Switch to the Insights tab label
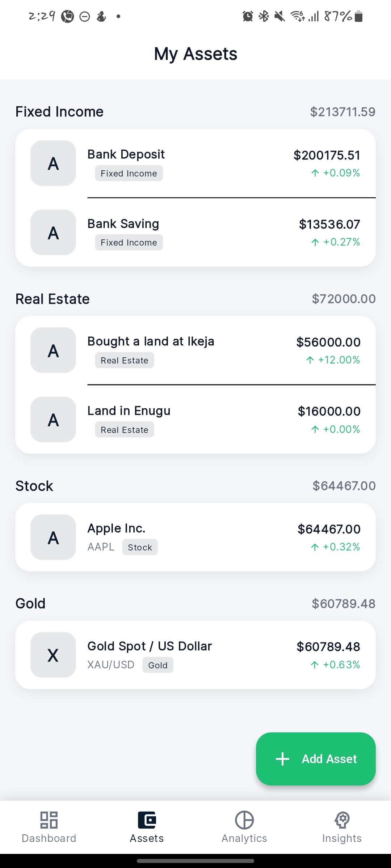 [342, 838]
